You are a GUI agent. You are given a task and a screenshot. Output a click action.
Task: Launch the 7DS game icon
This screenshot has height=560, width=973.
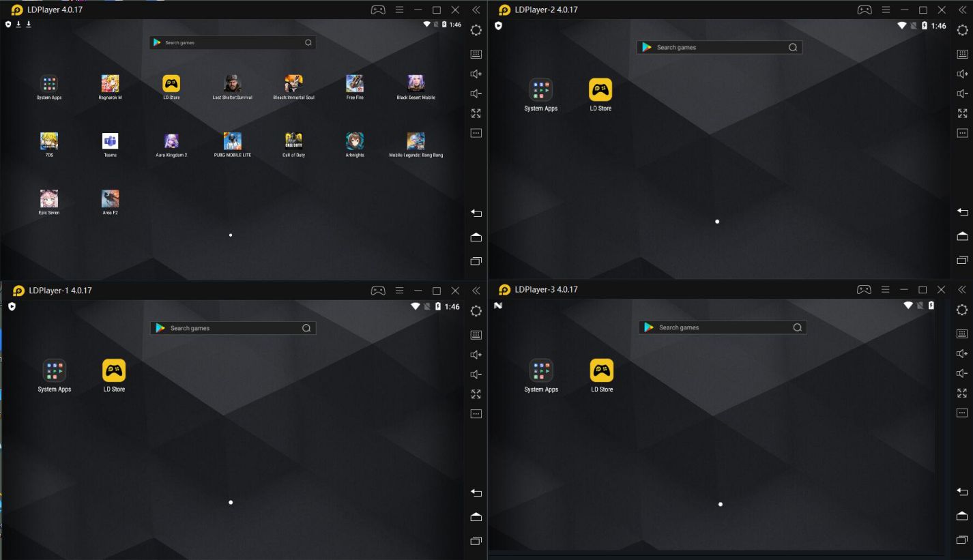coord(49,141)
